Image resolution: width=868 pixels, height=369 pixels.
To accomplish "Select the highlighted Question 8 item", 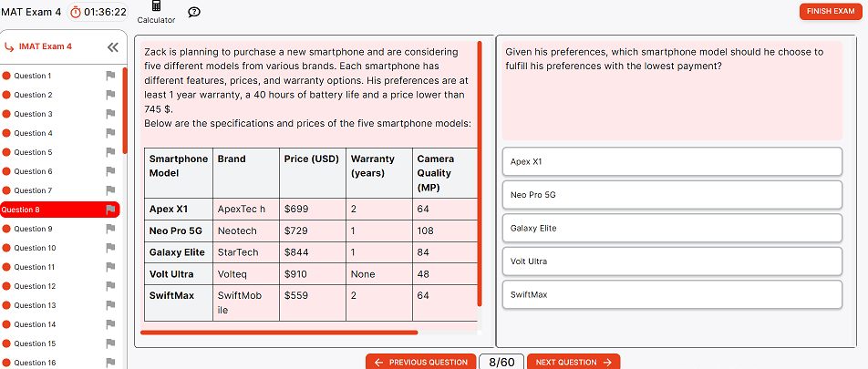I will (60, 210).
